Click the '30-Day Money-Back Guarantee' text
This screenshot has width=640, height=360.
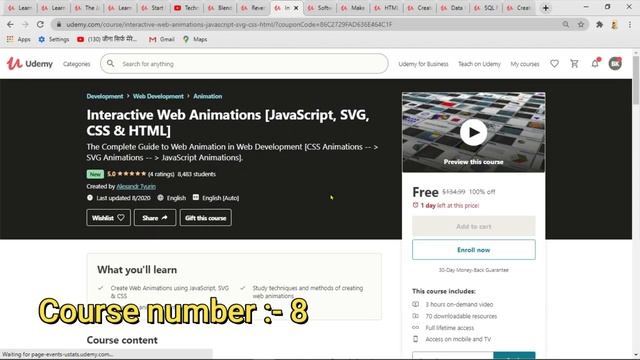coord(473,270)
